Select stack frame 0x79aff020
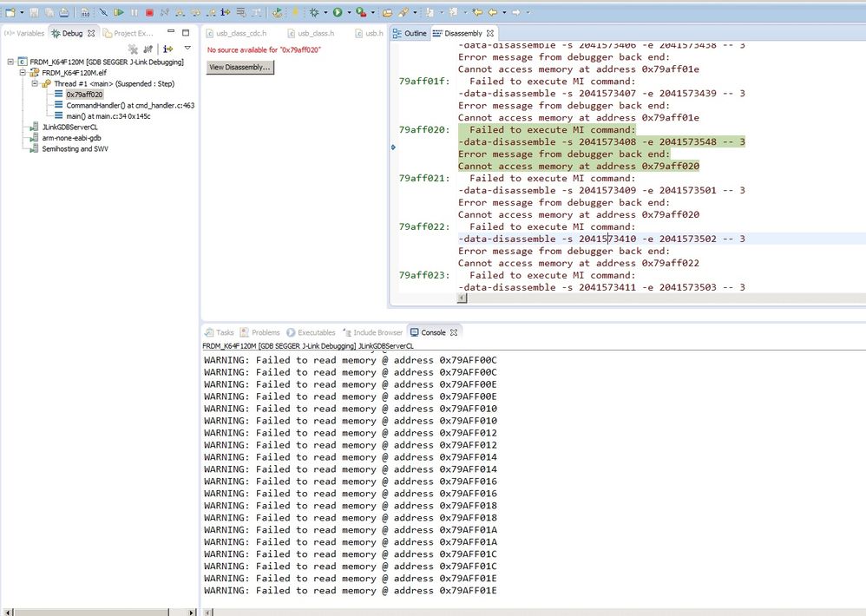 pos(84,95)
